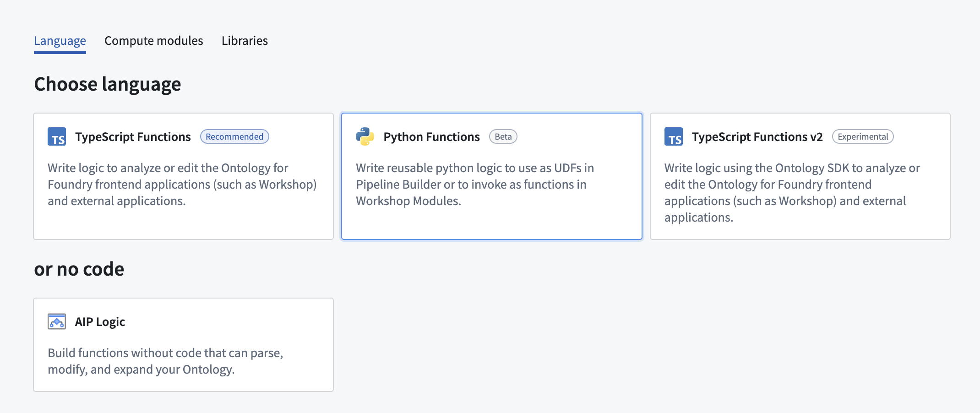Select the AIP Logic no-code option
Viewport: 980px width, 413px height.
183,344
